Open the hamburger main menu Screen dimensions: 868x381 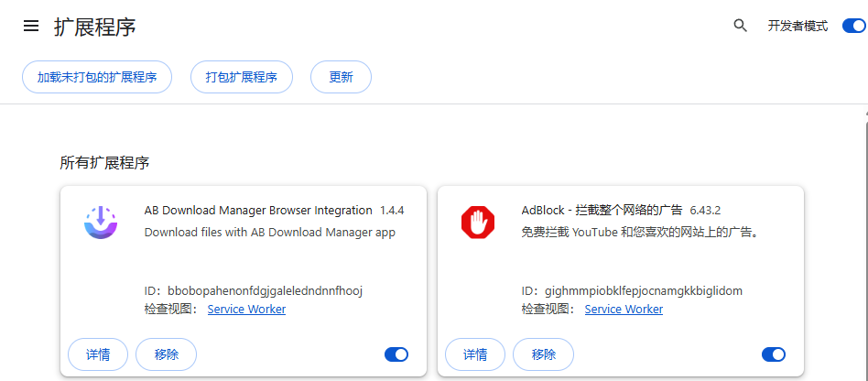tap(31, 26)
